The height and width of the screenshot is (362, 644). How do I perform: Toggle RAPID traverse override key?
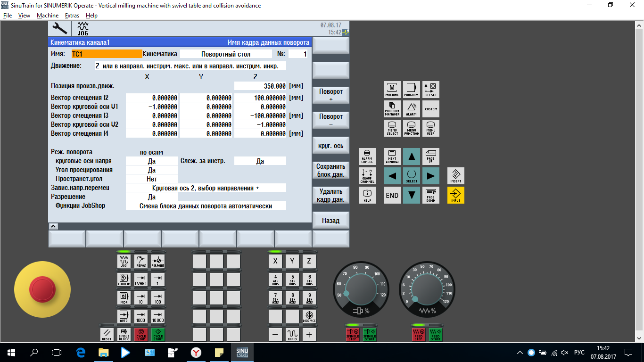(292, 335)
